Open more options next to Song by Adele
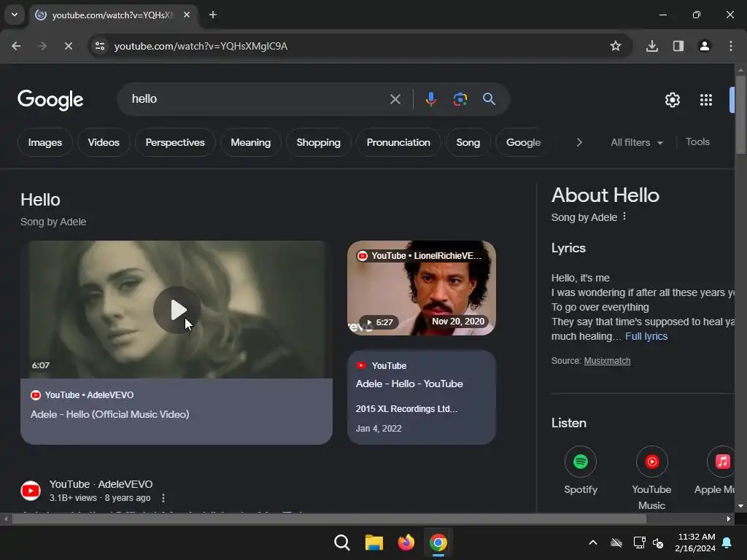747x560 pixels. point(624,217)
